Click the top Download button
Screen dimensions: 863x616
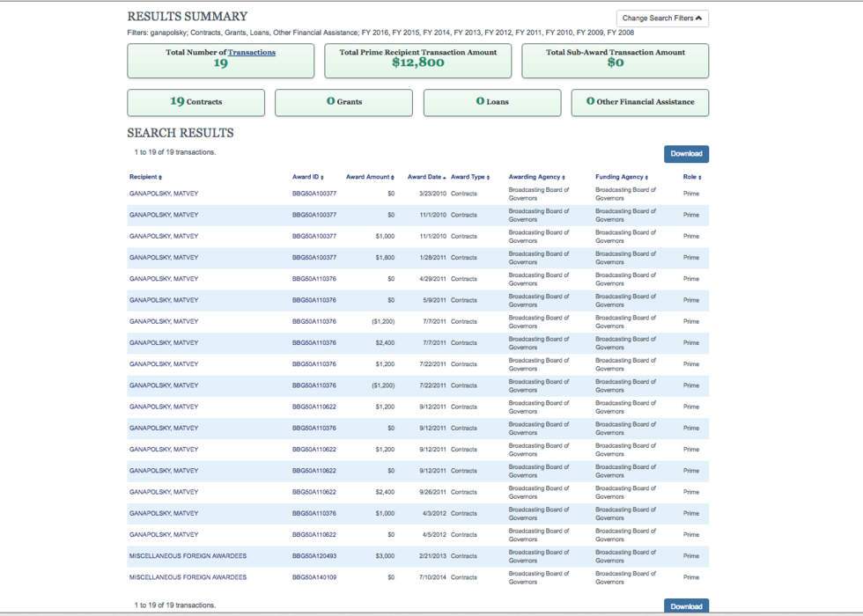click(686, 154)
